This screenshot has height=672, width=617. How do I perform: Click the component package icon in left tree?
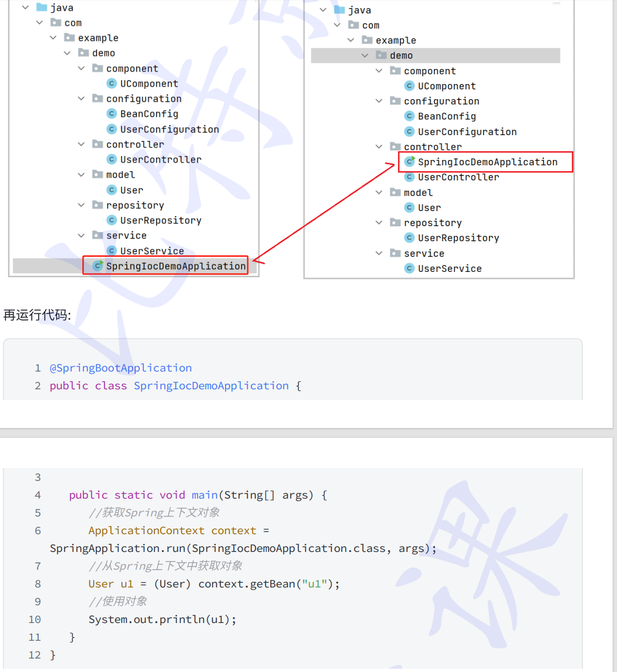tap(97, 68)
